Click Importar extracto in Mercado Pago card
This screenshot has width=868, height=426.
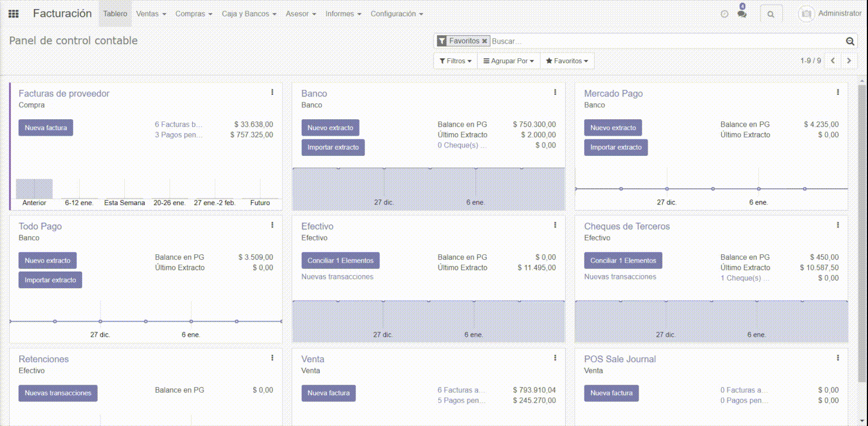coord(616,147)
